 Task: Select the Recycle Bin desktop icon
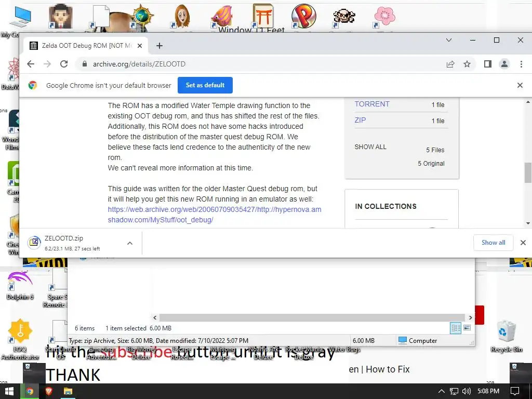pos(507,336)
